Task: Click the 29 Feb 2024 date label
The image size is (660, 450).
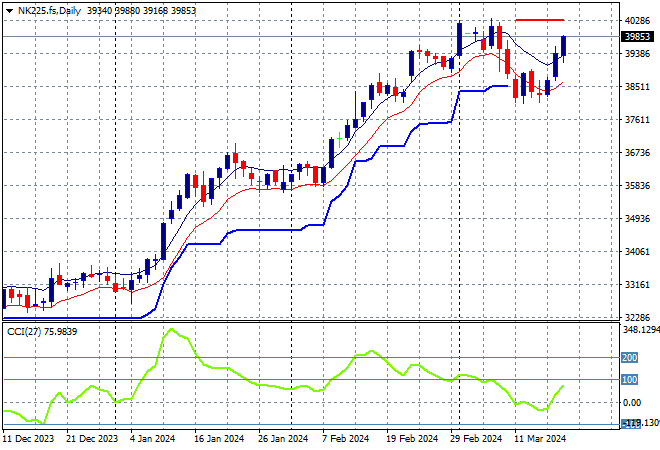Action: pyautogui.click(x=475, y=438)
